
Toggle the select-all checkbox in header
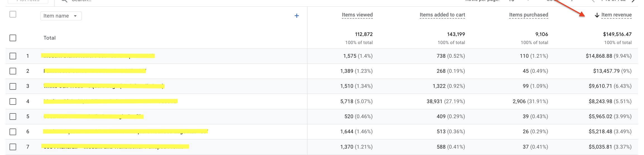click(13, 14)
